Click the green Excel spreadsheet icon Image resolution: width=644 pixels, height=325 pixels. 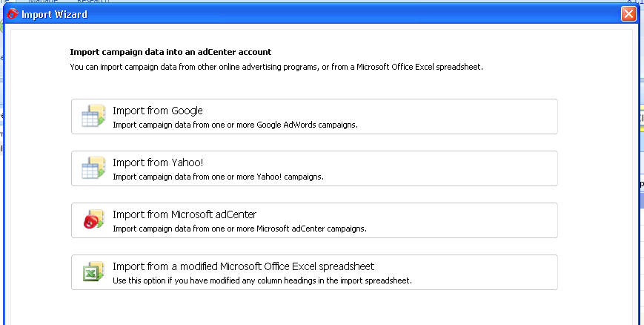(x=93, y=271)
